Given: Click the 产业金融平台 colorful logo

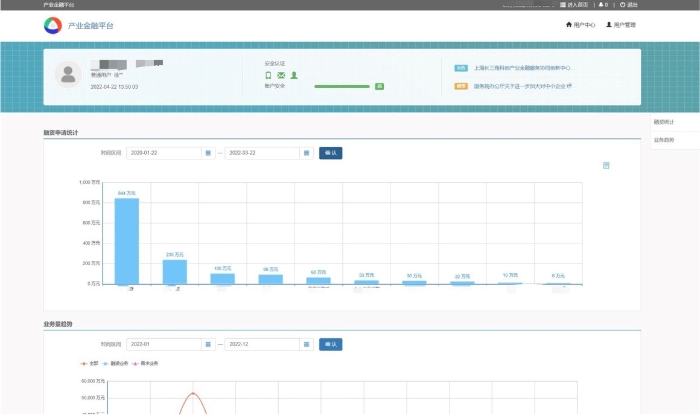Looking at the screenshot, I should click(x=53, y=25).
